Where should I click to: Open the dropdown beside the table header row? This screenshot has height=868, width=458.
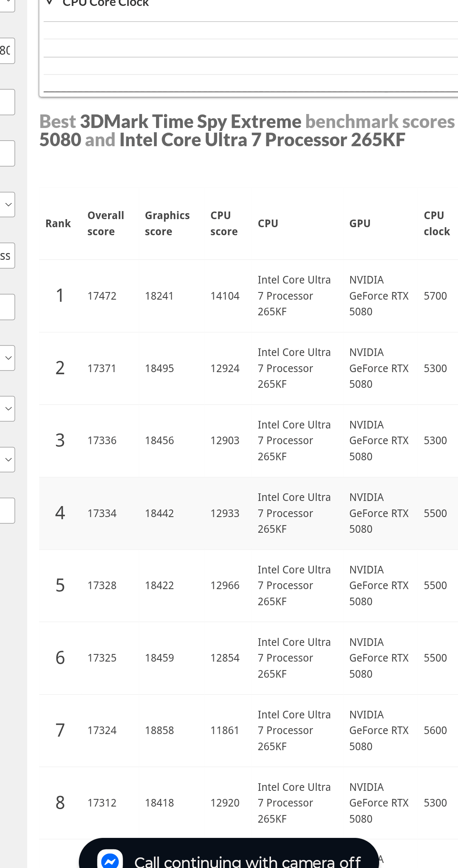pyautogui.click(x=7, y=205)
